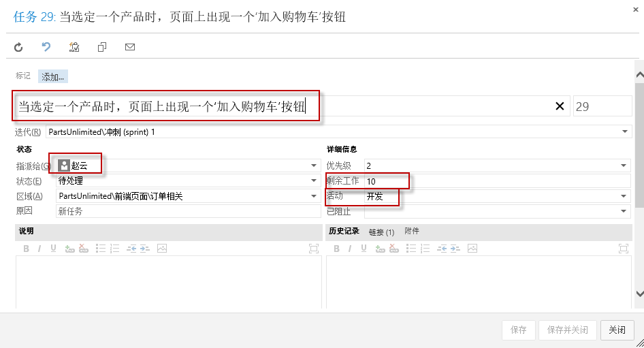
Task: Open the 状态 state dropdown
Action: click(x=314, y=180)
